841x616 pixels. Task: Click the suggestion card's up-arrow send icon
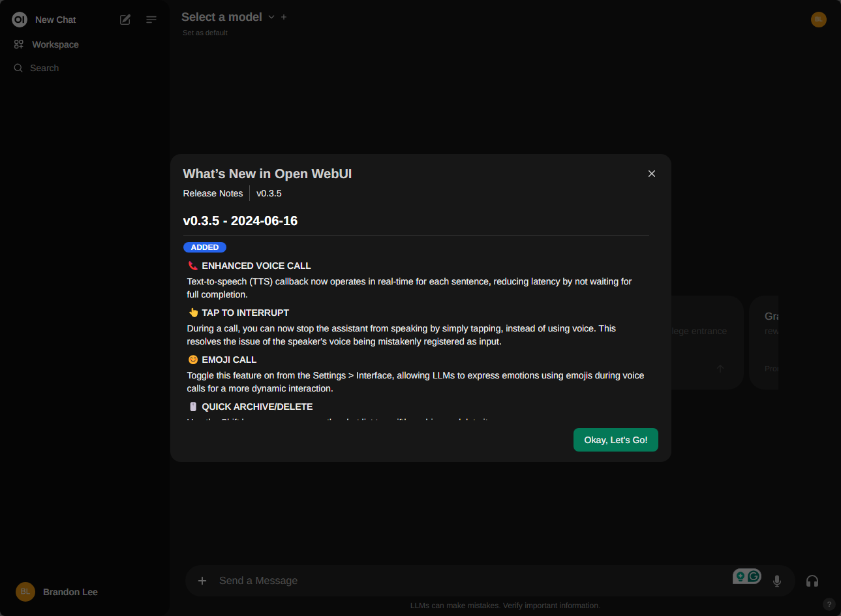[720, 369]
